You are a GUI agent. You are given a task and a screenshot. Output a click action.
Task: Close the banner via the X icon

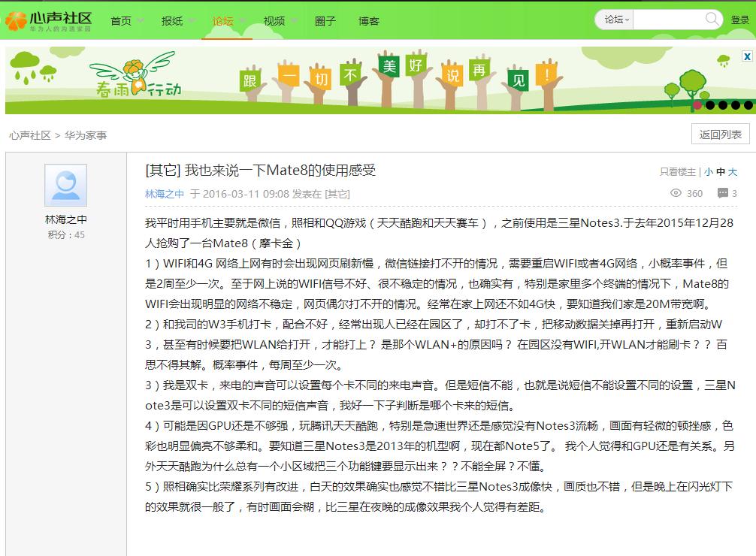(746, 56)
